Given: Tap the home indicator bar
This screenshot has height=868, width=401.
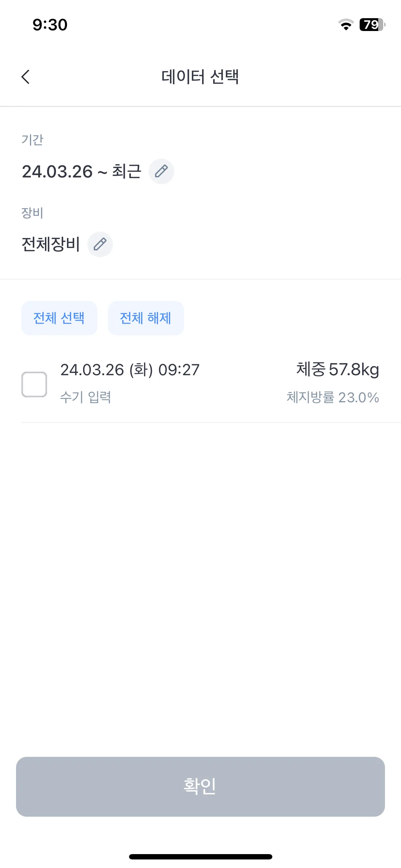Looking at the screenshot, I should (x=200, y=857).
